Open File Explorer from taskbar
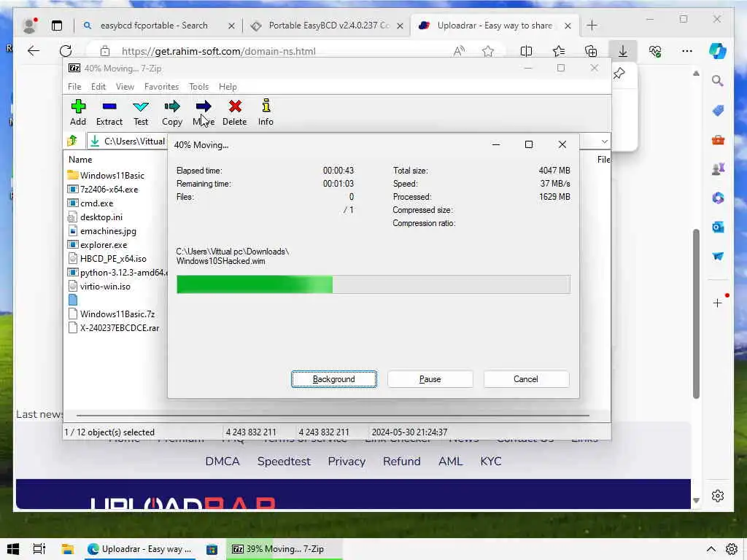 [x=67, y=549]
